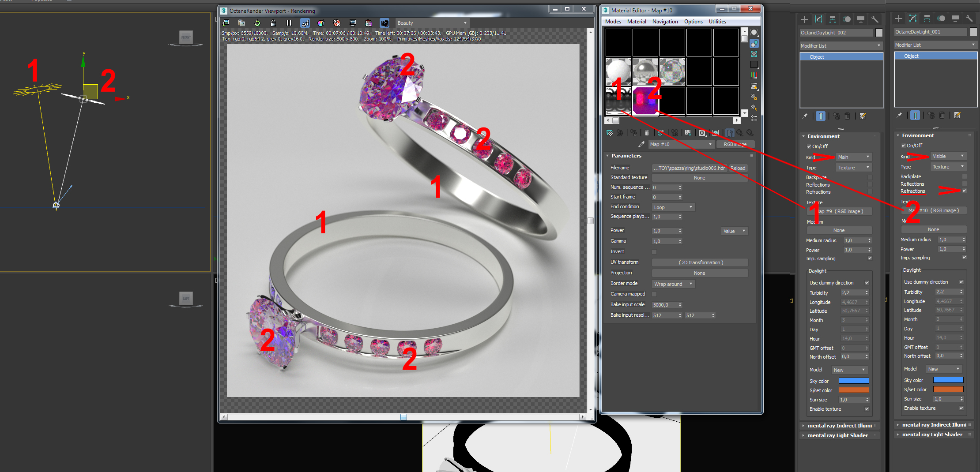Open the Power Value type dropdown
This screenshot has height=472, width=980.
coord(735,231)
